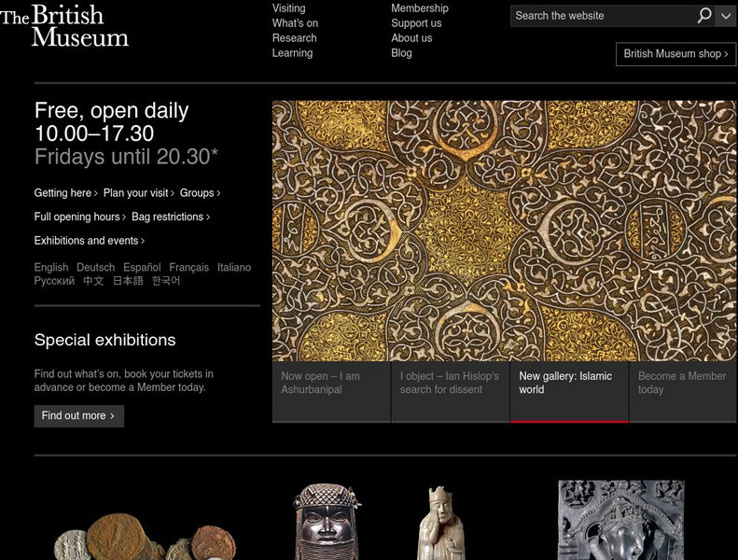Image resolution: width=738 pixels, height=560 pixels.
Task: Switch language to English
Action: tap(50, 268)
